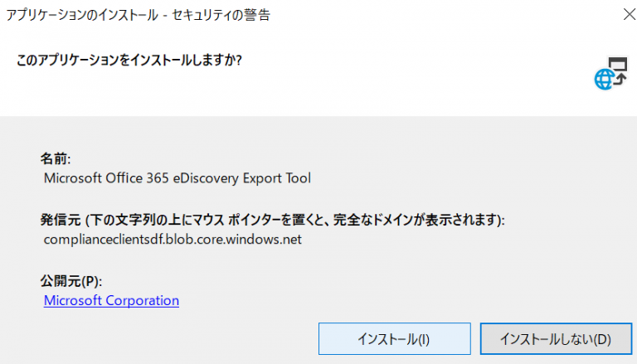This screenshot has height=364, width=637.
Task: Click the Microsoft Office 365 eDiscovery Export Tool name
Action: [x=177, y=177]
